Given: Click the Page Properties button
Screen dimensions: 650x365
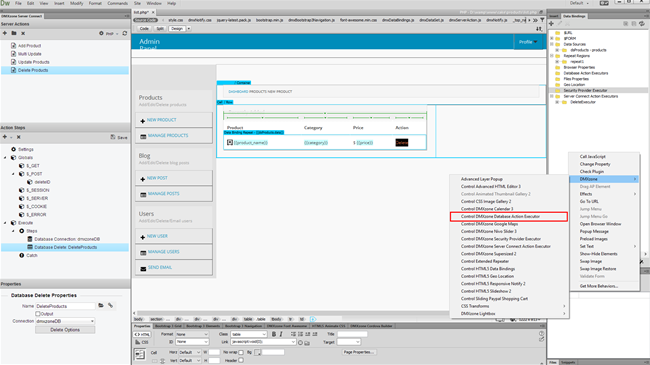Looking at the screenshot, I should click(x=359, y=352).
